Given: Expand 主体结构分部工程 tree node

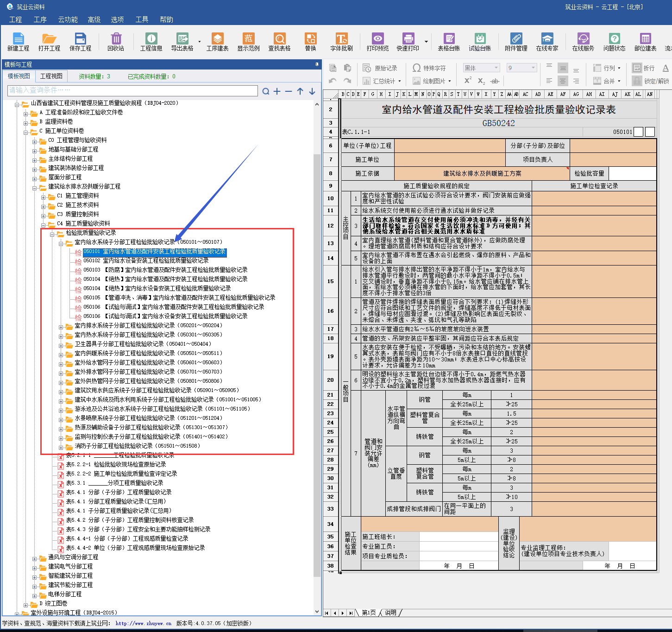Looking at the screenshot, I should [x=35, y=160].
